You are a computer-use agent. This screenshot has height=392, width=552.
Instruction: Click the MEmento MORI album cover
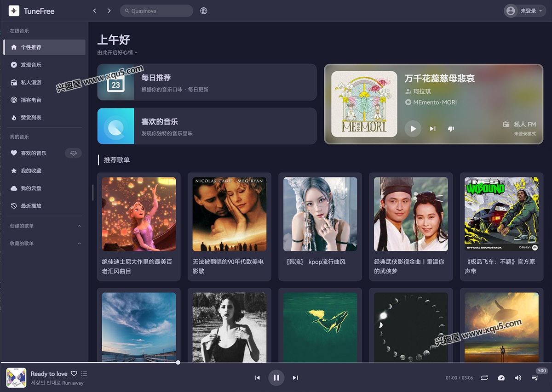click(x=364, y=104)
